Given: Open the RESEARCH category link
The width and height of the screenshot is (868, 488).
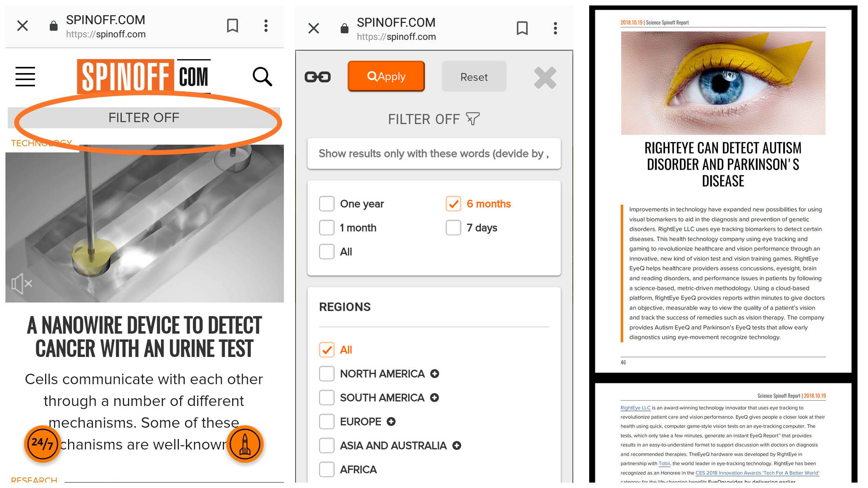Looking at the screenshot, I should pos(34,480).
